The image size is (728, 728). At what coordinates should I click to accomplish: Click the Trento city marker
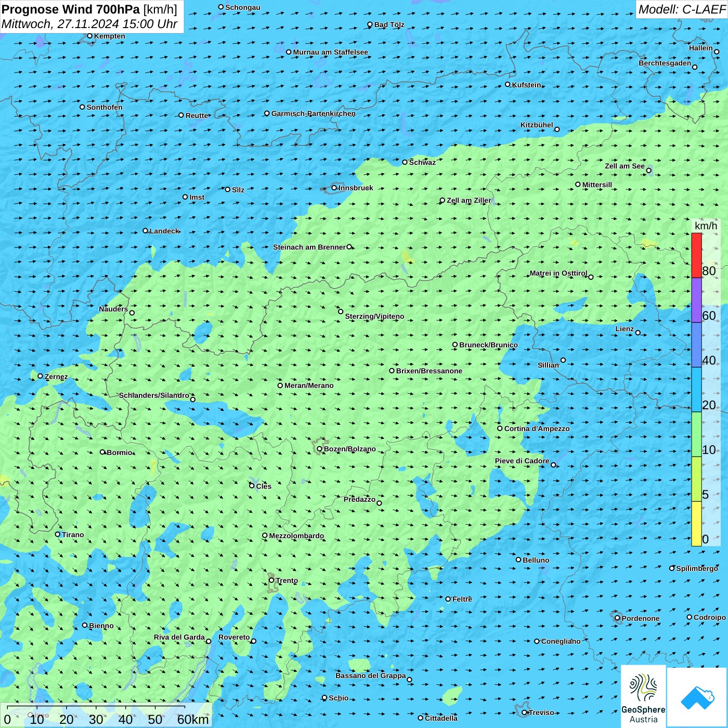coord(271,580)
